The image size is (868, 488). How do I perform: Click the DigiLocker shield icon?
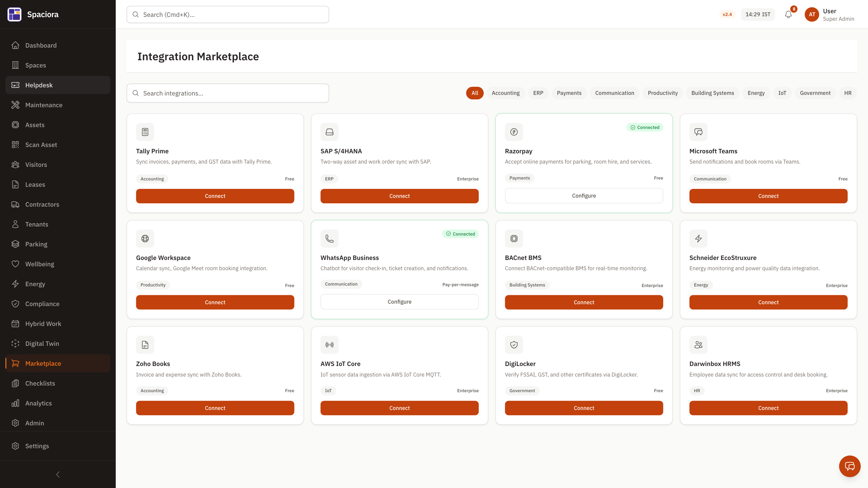514,345
